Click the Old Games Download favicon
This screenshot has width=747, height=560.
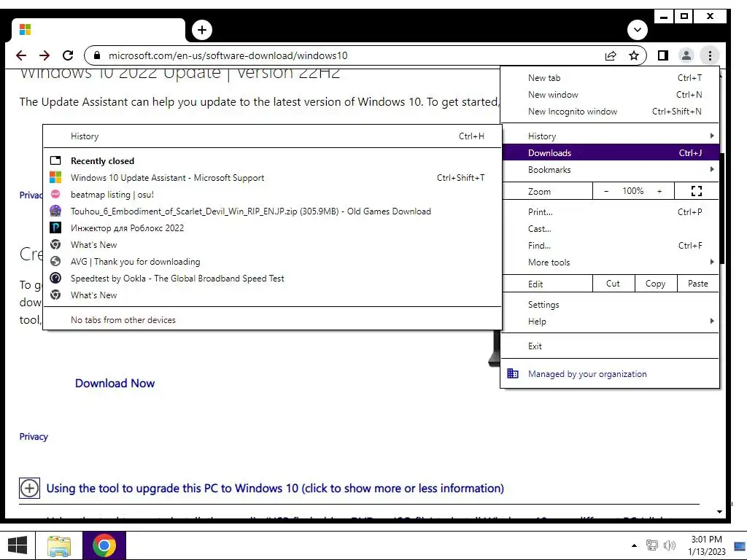pos(55,211)
